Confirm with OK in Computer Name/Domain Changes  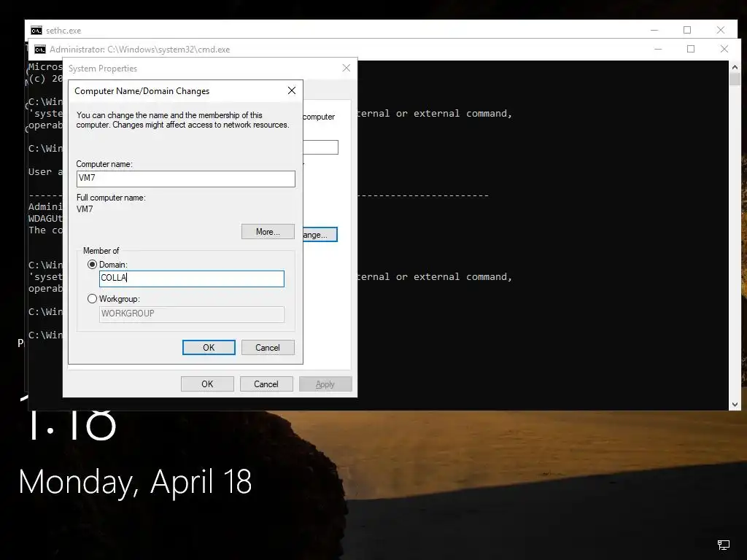209,348
